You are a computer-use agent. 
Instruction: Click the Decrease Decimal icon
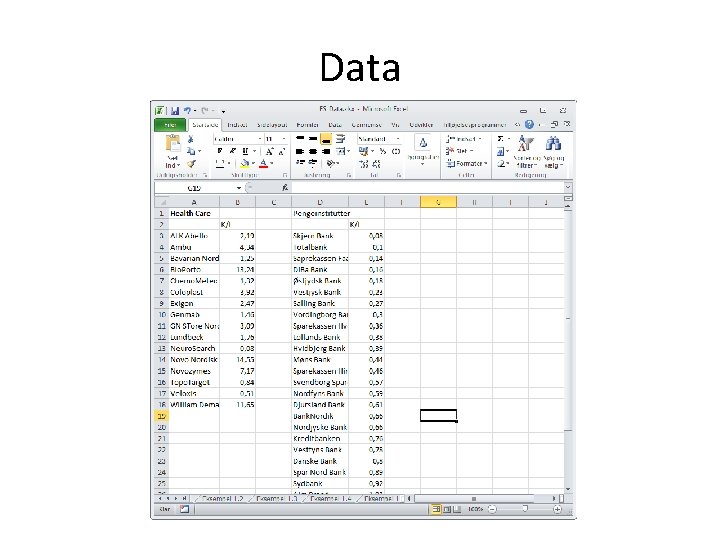click(377, 163)
